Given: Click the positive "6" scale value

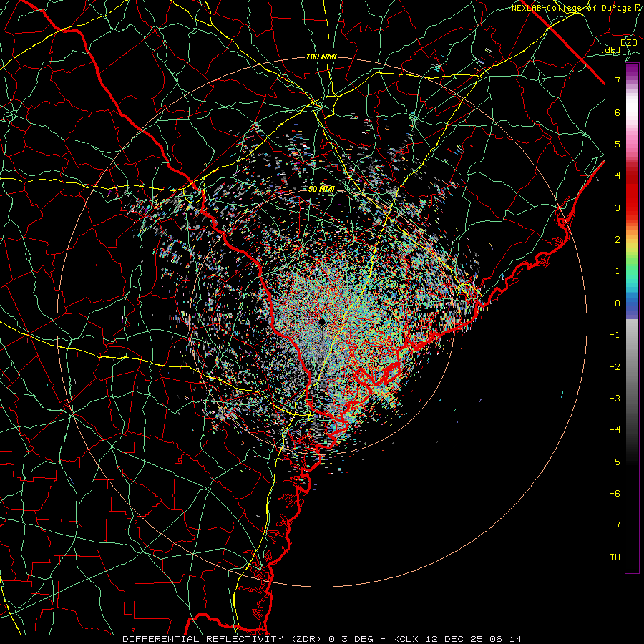Looking at the screenshot, I should [x=618, y=112].
